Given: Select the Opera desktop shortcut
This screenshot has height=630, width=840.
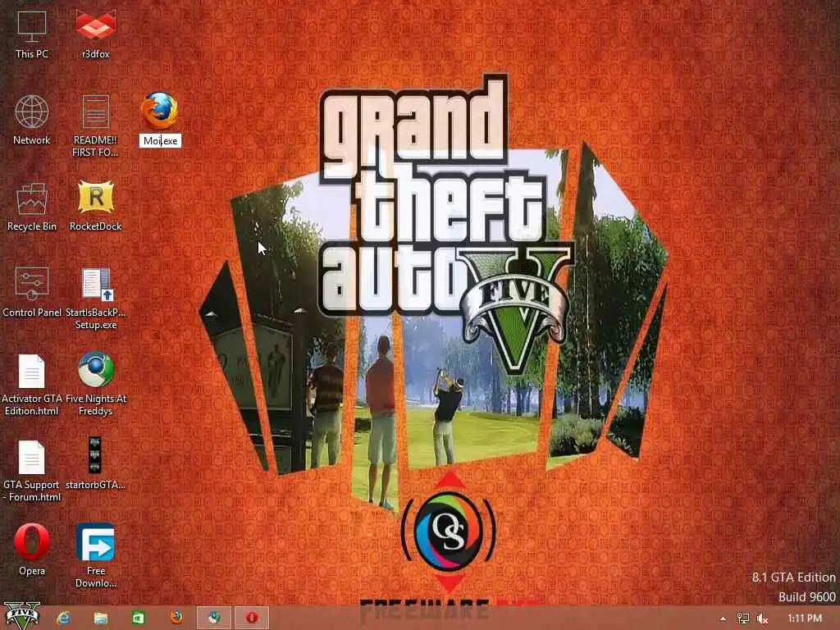Looking at the screenshot, I should (x=32, y=550).
